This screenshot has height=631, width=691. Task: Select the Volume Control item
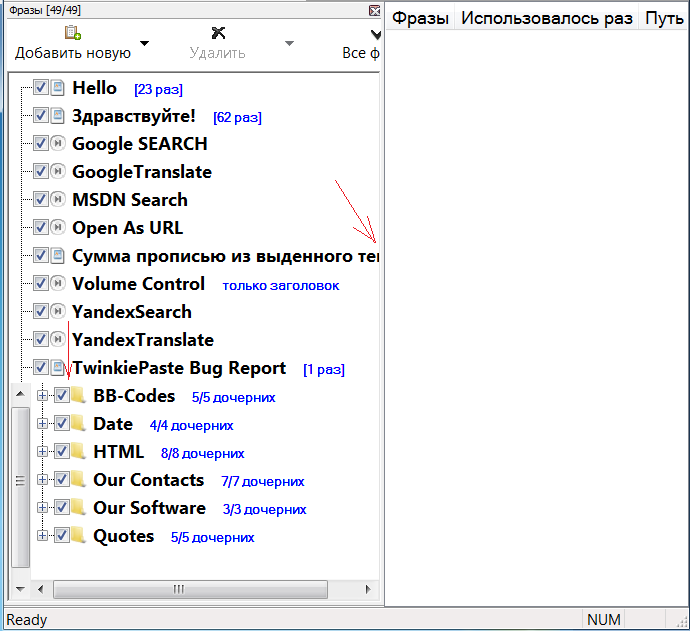click(138, 284)
